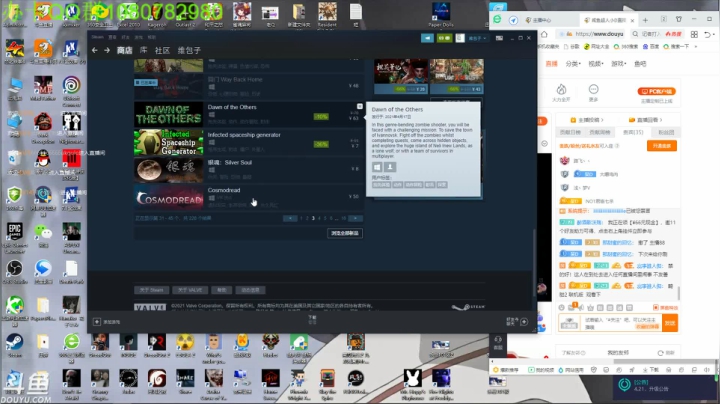Open the 社区 (Community) tab in Steam
This screenshot has height=404, width=720.
point(162,50)
